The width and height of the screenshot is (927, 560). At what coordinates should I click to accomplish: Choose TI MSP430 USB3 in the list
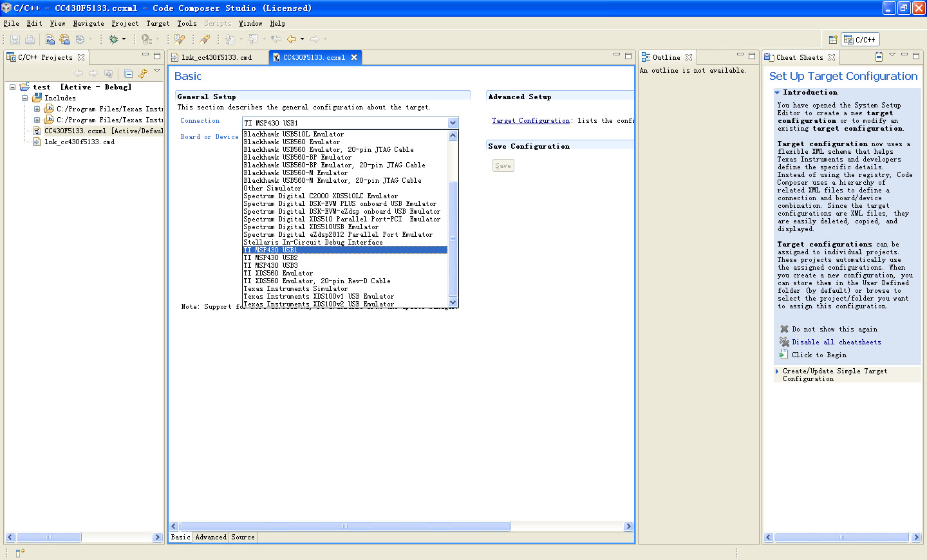270,265
